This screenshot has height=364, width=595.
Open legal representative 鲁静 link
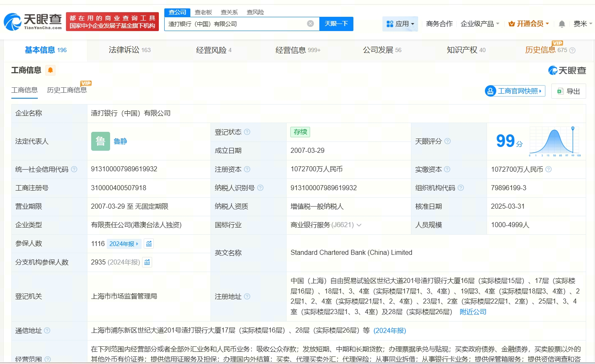pyautogui.click(x=120, y=141)
